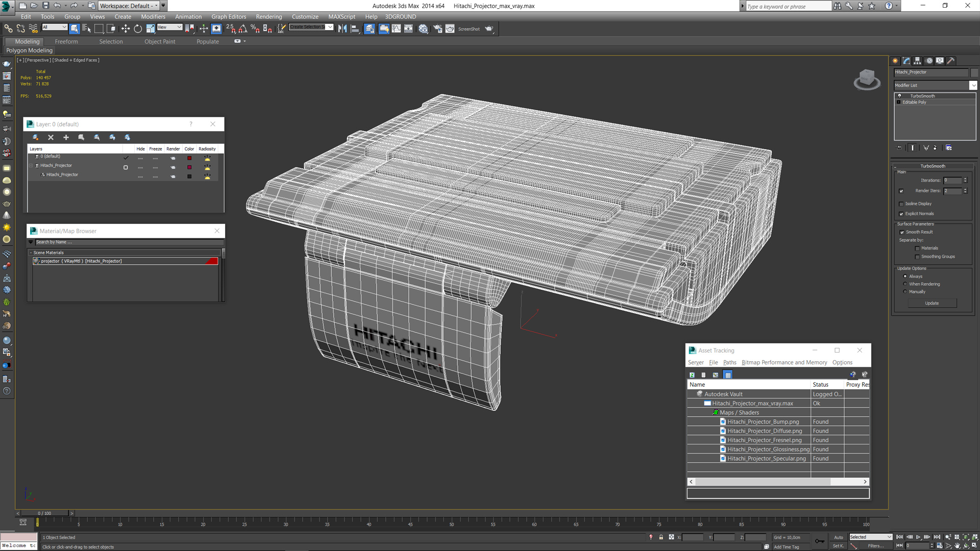The width and height of the screenshot is (980, 551).
Task: Click the Set K. button
Action: 838,546
